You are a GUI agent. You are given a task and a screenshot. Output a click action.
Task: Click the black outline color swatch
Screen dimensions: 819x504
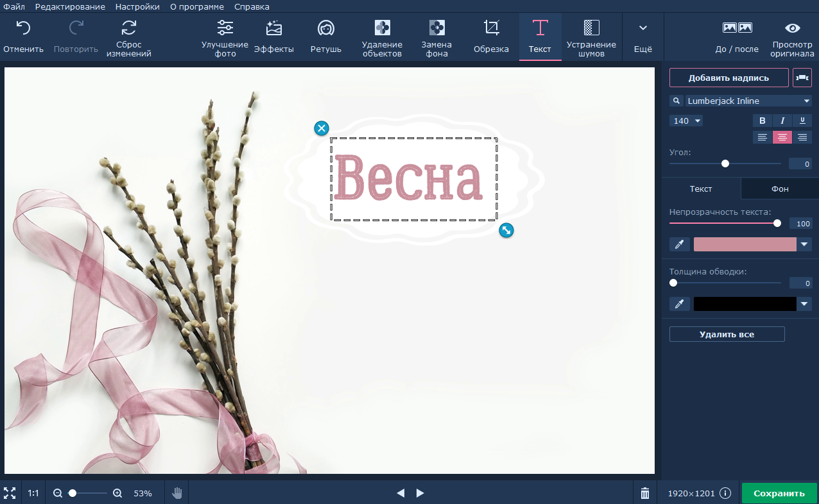click(745, 304)
